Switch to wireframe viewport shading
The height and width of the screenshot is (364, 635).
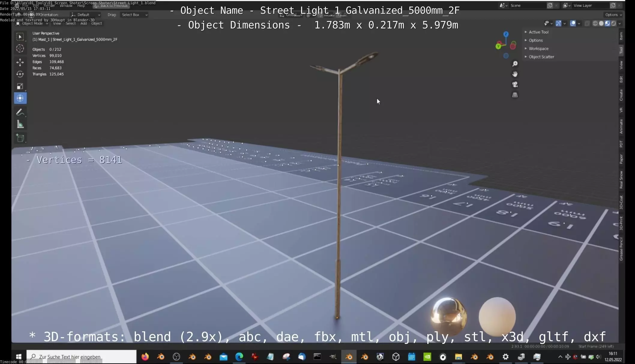coord(595,23)
